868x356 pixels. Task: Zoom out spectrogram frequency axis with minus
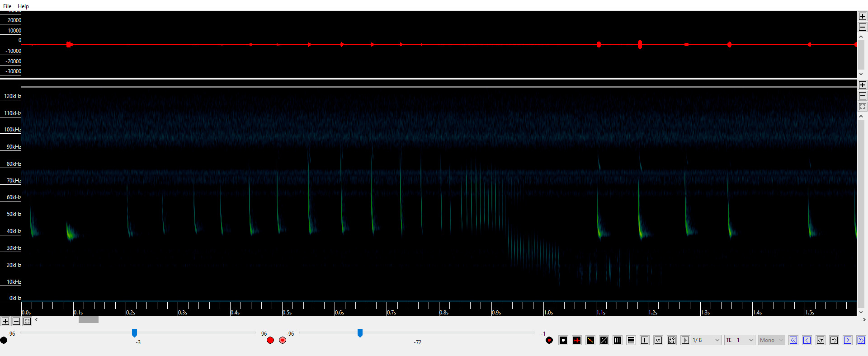pyautogui.click(x=862, y=96)
